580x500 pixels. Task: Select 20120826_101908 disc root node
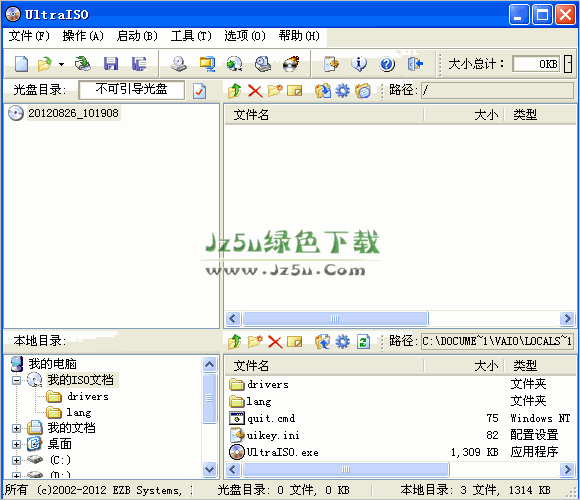tap(73, 113)
